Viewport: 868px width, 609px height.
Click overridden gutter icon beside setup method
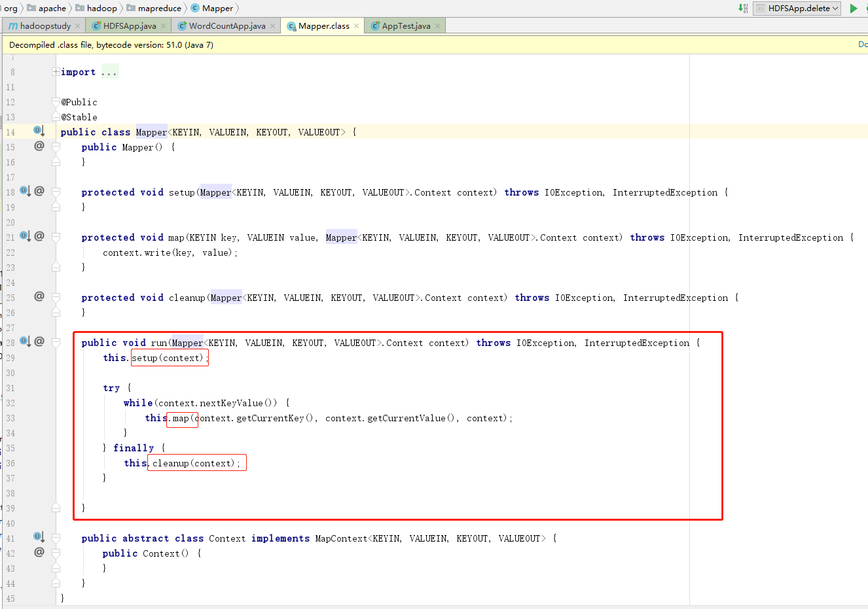(x=25, y=191)
